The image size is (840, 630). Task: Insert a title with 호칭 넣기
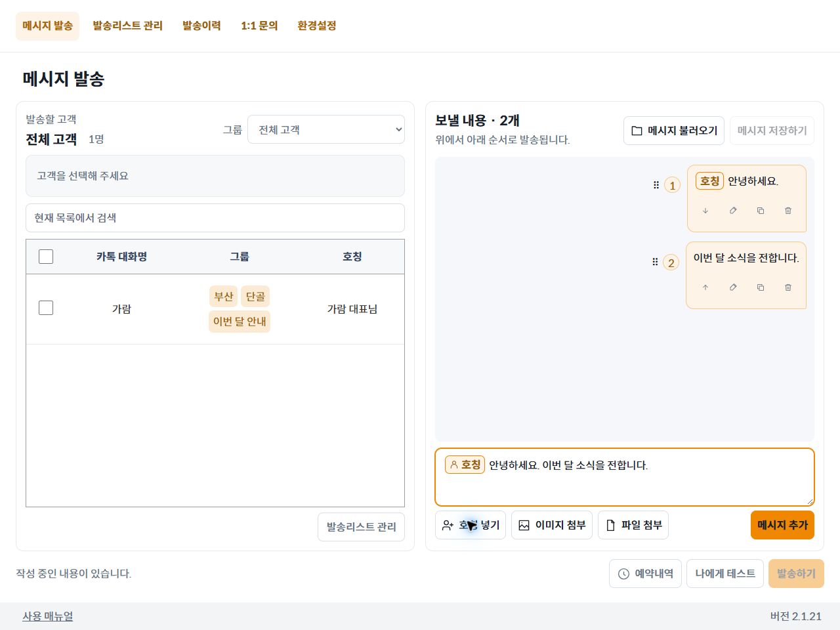(x=471, y=525)
